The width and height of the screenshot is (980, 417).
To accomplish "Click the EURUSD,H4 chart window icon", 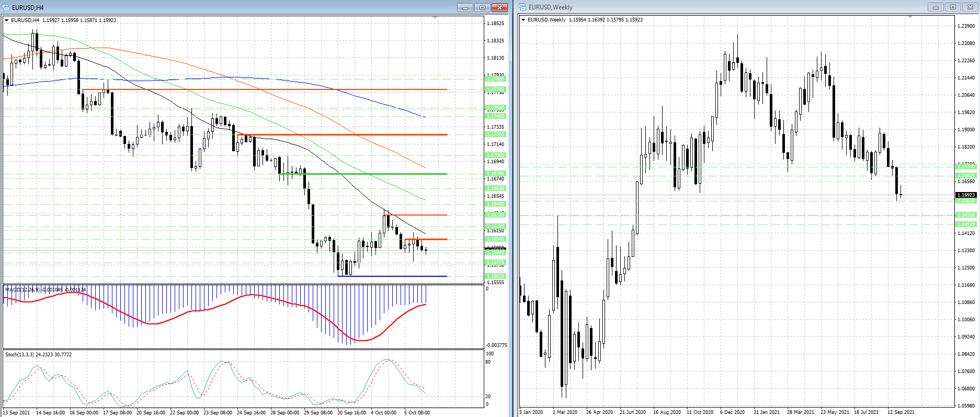I will (x=6, y=7).
